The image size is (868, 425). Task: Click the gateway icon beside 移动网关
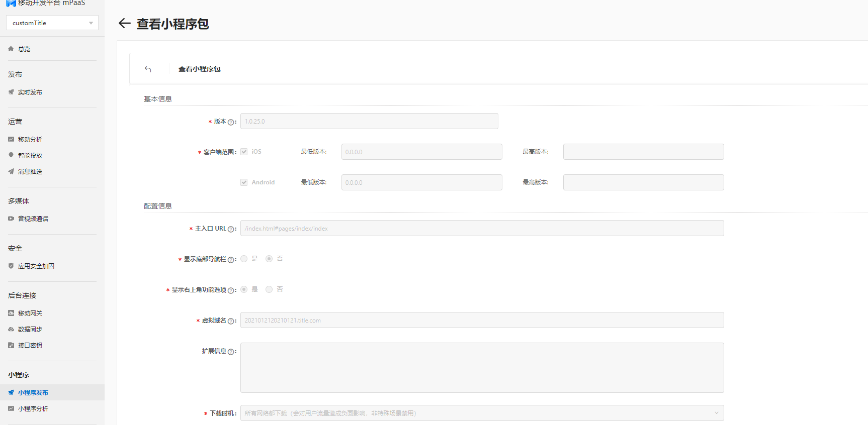pos(11,313)
